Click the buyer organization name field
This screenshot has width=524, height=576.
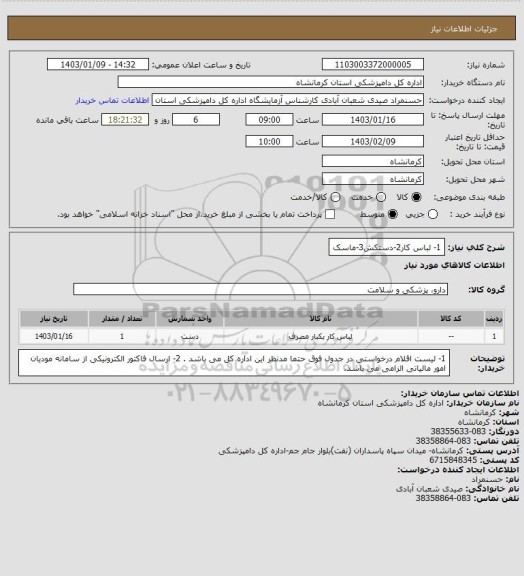270,82
